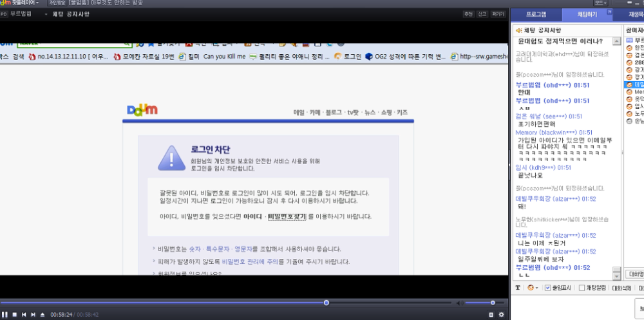This screenshot has height=320, width=644.
Task: Expand the arrow next to PD 부르범웜
Action: coord(46,14)
